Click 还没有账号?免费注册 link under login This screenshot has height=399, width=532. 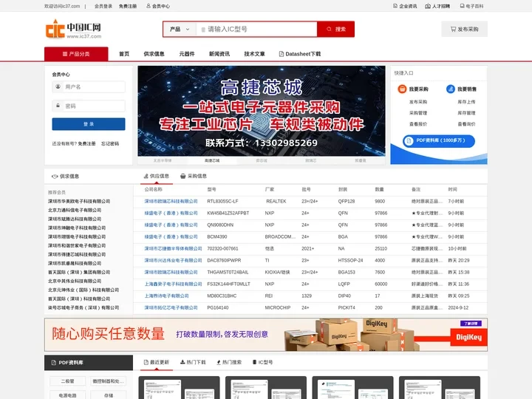click(x=74, y=144)
